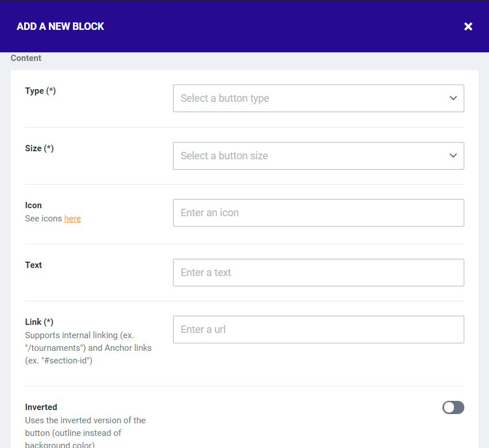Click the bold 'Icon' field label

coord(33,205)
